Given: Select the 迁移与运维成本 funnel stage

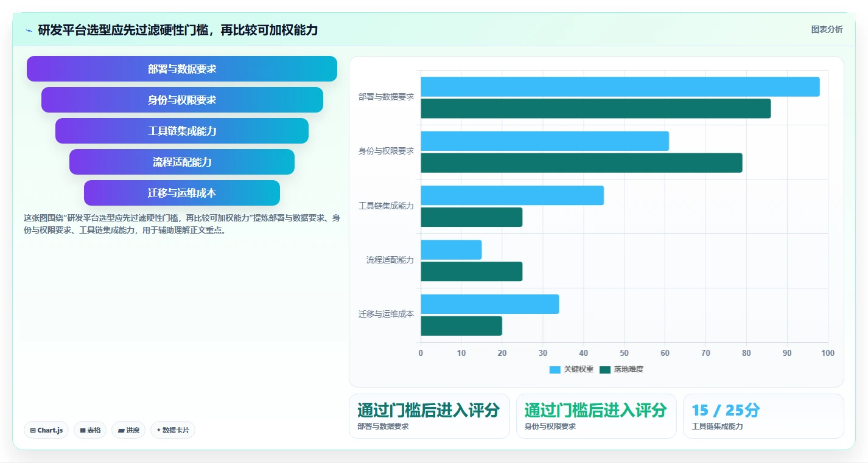Looking at the screenshot, I should (182, 193).
